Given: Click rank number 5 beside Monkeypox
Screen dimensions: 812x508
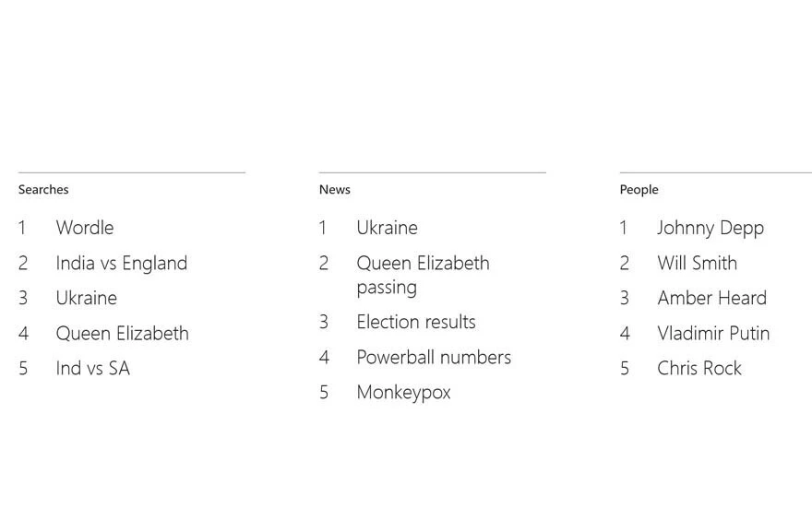Looking at the screenshot, I should pos(324,392).
